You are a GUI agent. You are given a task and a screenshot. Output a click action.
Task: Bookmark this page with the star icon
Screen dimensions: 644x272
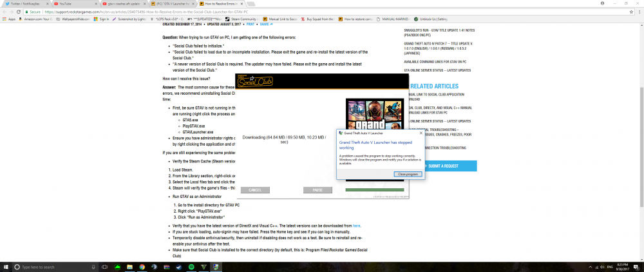[631, 12]
